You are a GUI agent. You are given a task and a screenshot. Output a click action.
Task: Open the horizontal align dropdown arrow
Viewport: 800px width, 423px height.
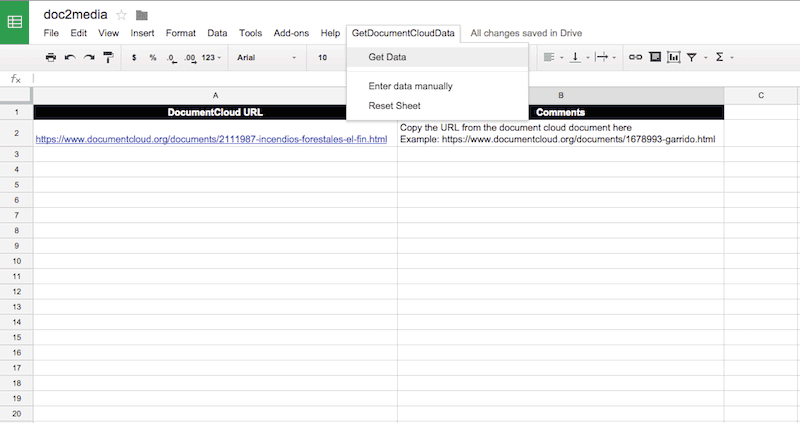(562, 58)
